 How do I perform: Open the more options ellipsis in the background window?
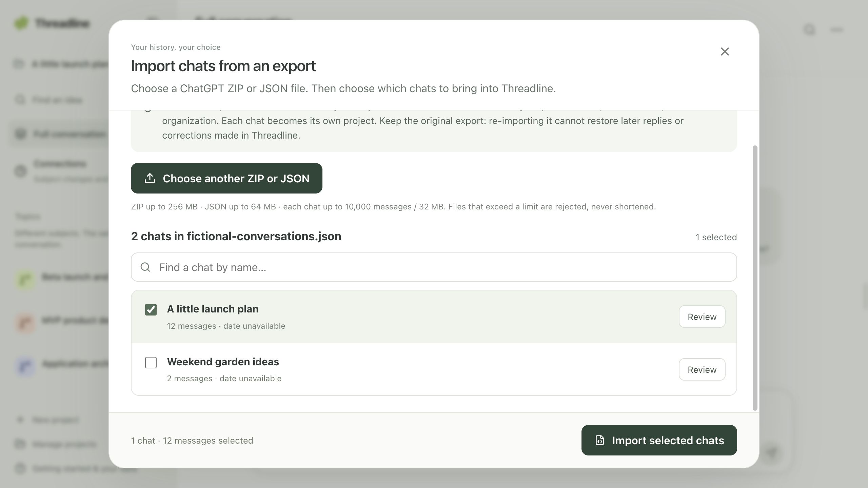[x=836, y=30]
